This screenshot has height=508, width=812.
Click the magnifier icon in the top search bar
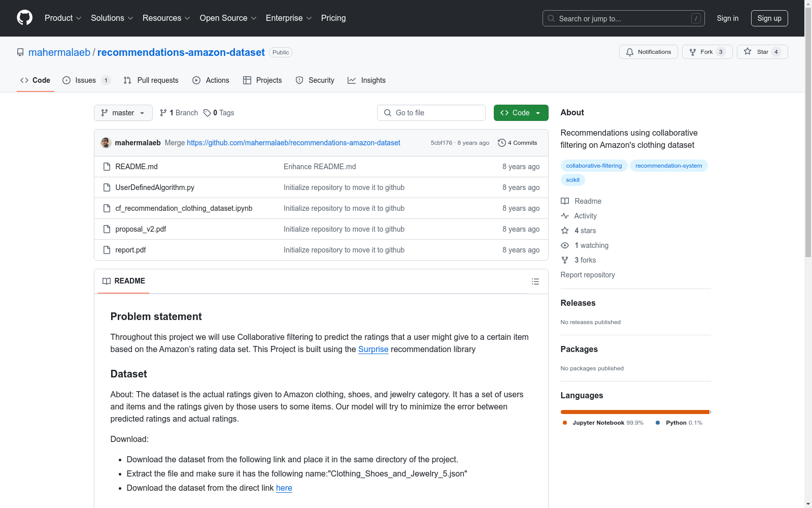[x=551, y=18]
